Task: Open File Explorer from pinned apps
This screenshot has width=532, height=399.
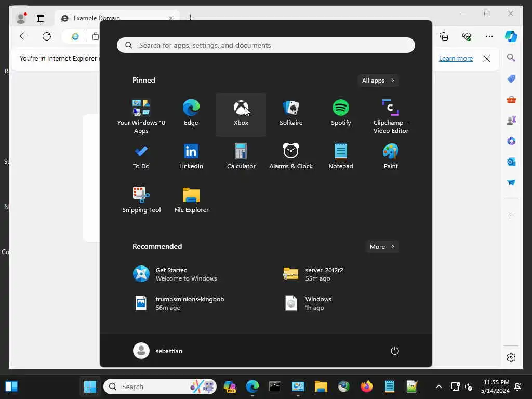Action: (191, 200)
